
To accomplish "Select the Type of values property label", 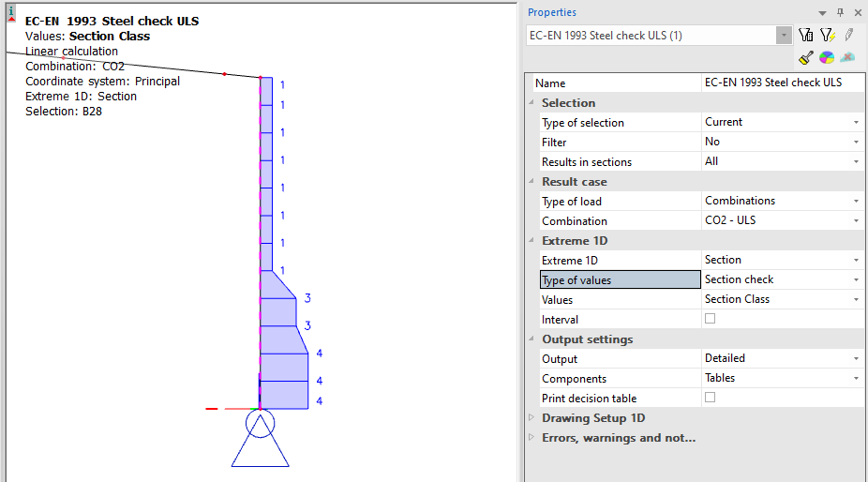I will (x=620, y=279).
